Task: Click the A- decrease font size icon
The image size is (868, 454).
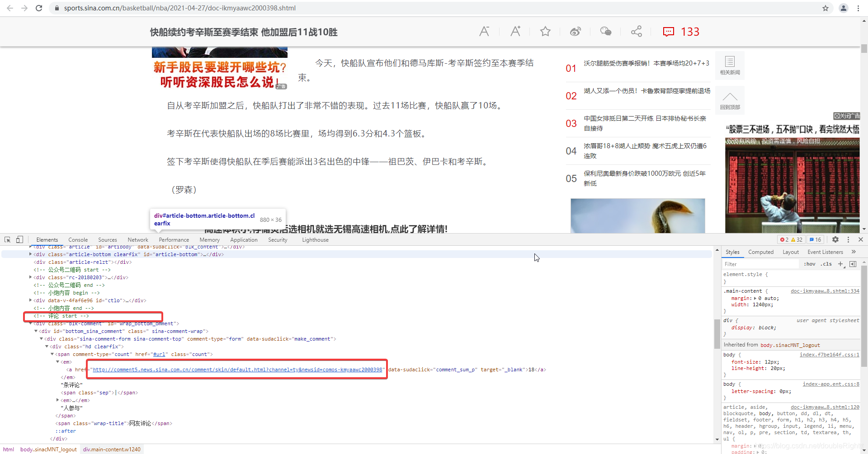Action: pyautogui.click(x=485, y=31)
